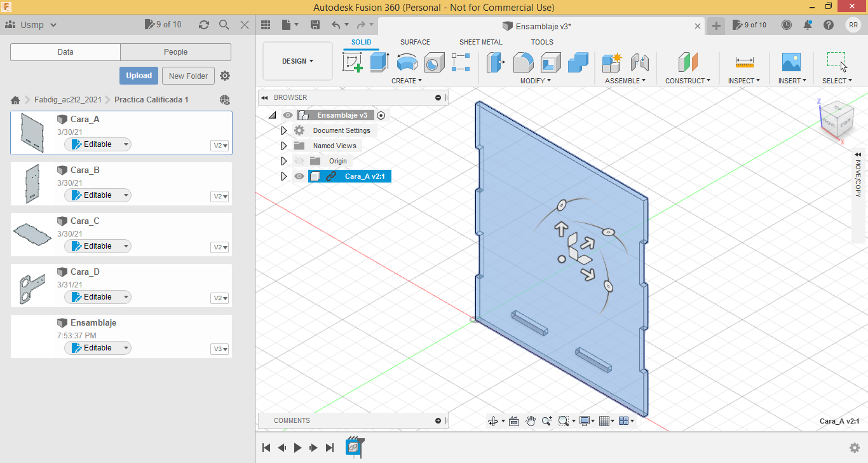
Task: Activate the Ensamblaje v3 radio button
Action: click(x=381, y=115)
